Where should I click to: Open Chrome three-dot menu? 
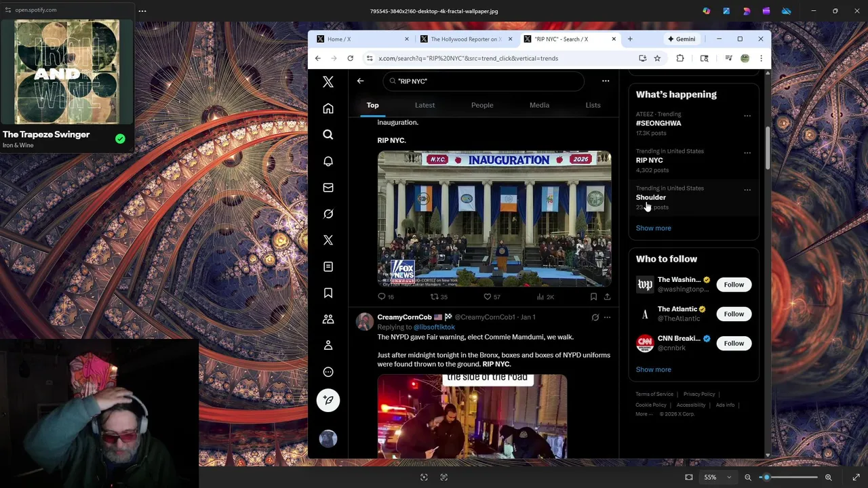761,58
